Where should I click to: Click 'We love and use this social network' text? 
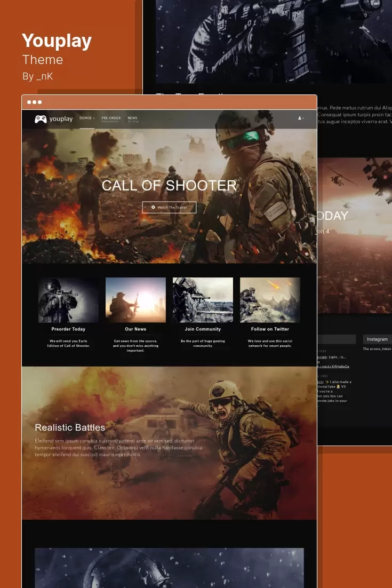[270, 344]
